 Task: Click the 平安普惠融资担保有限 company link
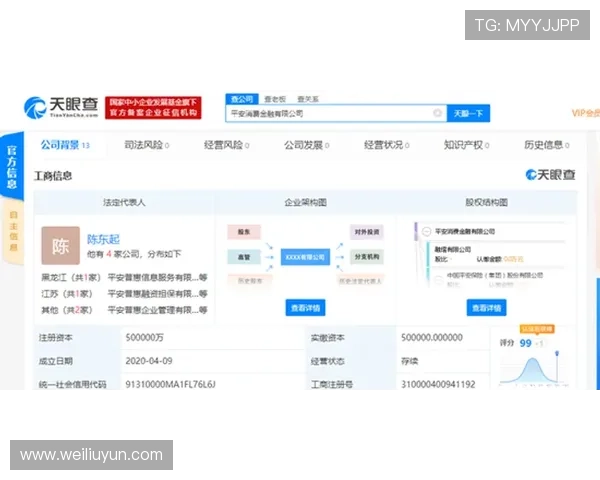click(x=157, y=294)
